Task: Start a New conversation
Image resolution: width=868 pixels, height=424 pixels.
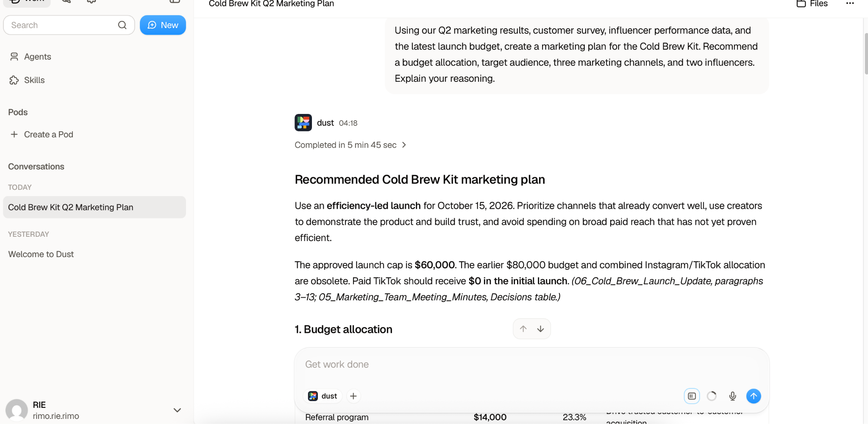Action: click(163, 25)
